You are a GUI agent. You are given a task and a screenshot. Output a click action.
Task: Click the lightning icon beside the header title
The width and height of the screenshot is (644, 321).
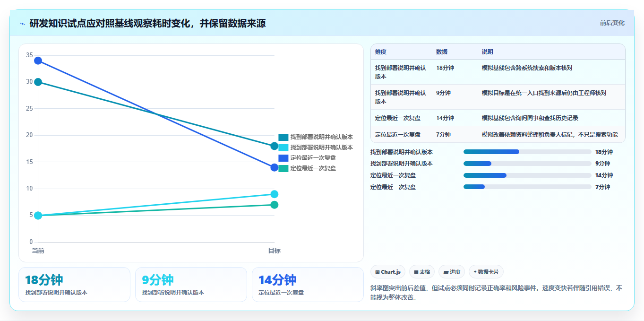pos(22,23)
